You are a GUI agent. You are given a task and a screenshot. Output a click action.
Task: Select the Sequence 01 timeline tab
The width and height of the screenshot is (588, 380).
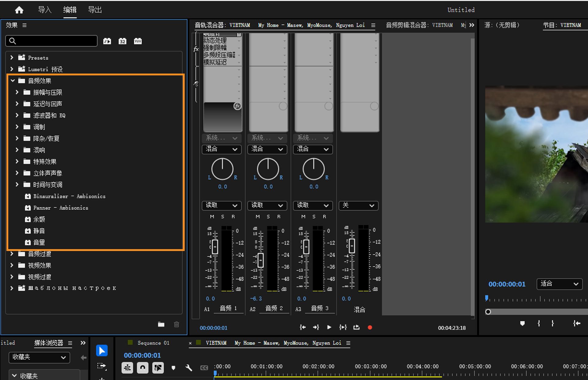click(x=153, y=343)
